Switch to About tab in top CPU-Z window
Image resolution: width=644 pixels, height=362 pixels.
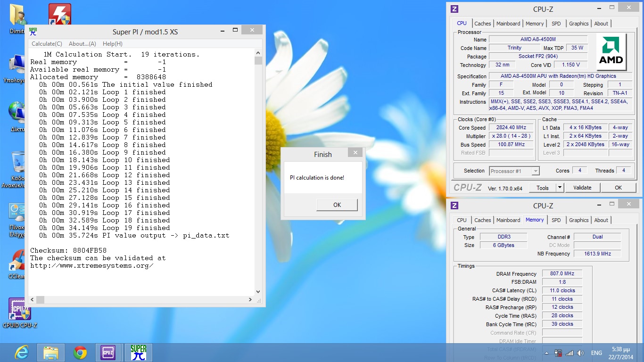coord(601,24)
